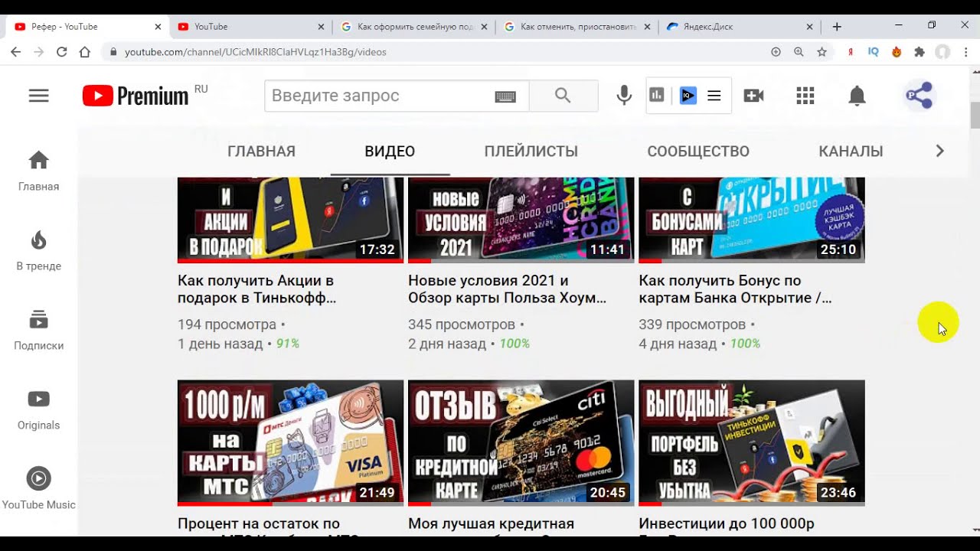Image resolution: width=980 pixels, height=551 pixels.
Task: Open the Chrome extensions puzzle icon
Action: click(920, 52)
